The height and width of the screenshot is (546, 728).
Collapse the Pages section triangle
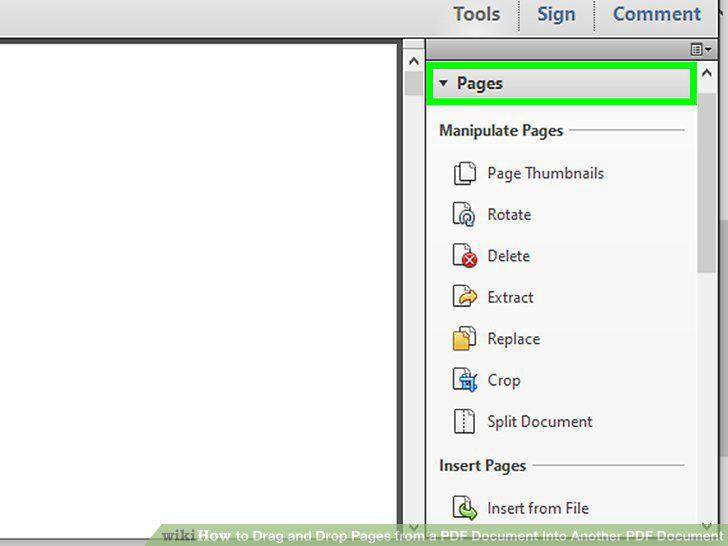443,84
